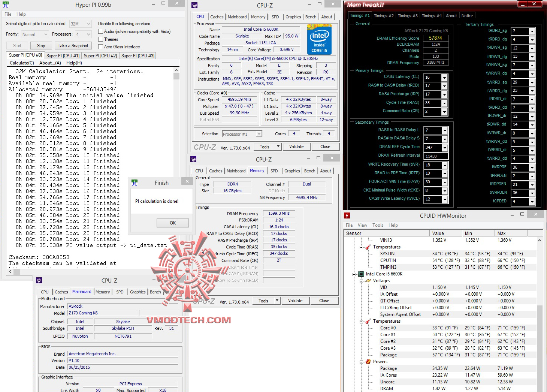Click the DRAM Refresh Interval field showing 11430

(436, 156)
